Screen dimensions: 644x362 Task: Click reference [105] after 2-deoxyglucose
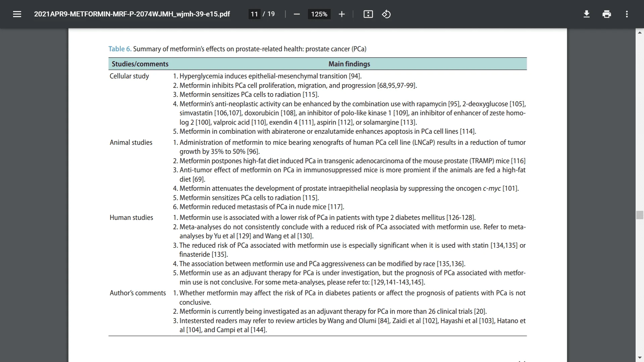(518, 104)
